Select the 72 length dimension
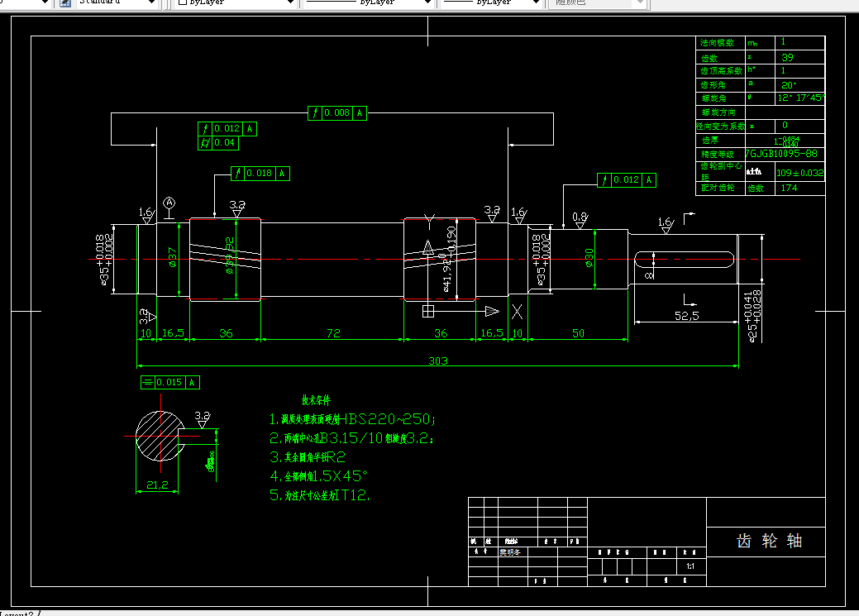This screenshot has width=859, height=616. point(333,333)
